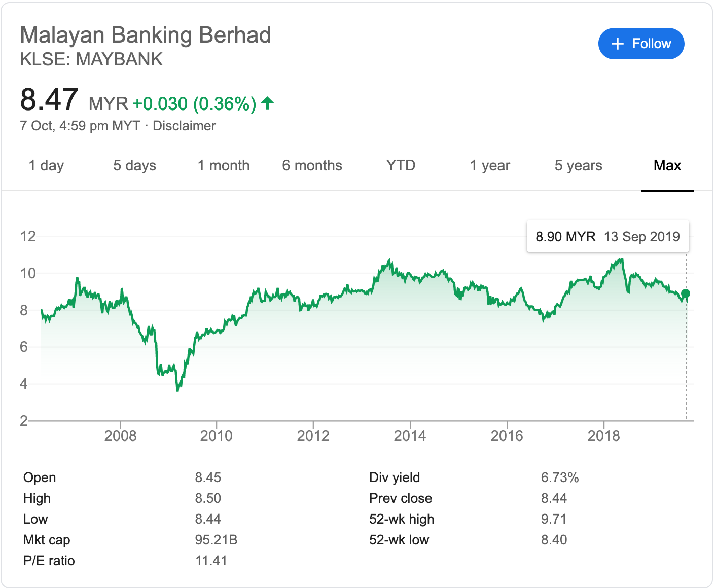
Task: Click the plus icon in Follow button
Action: coord(617,44)
